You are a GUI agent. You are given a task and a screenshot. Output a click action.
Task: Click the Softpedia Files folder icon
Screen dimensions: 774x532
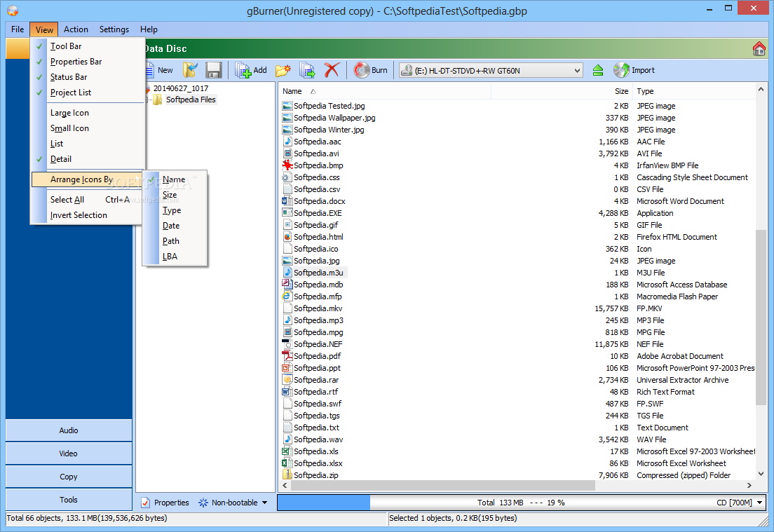pyautogui.click(x=158, y=100)
